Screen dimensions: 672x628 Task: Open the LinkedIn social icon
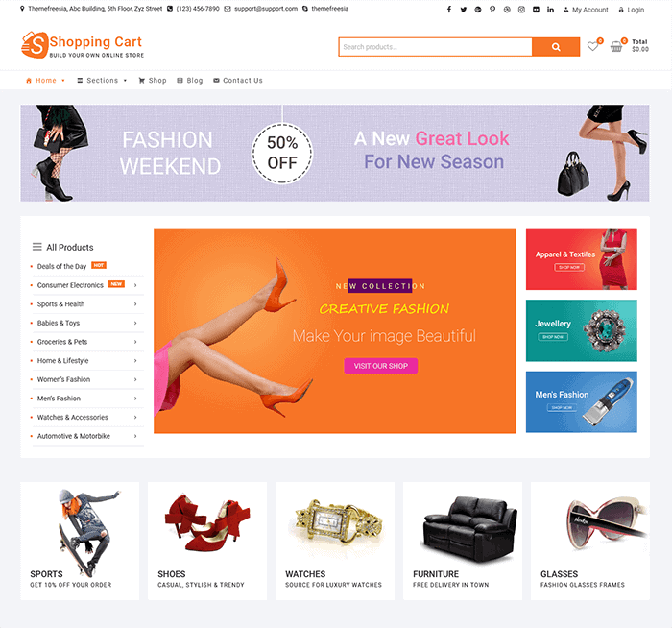[550, 10]
